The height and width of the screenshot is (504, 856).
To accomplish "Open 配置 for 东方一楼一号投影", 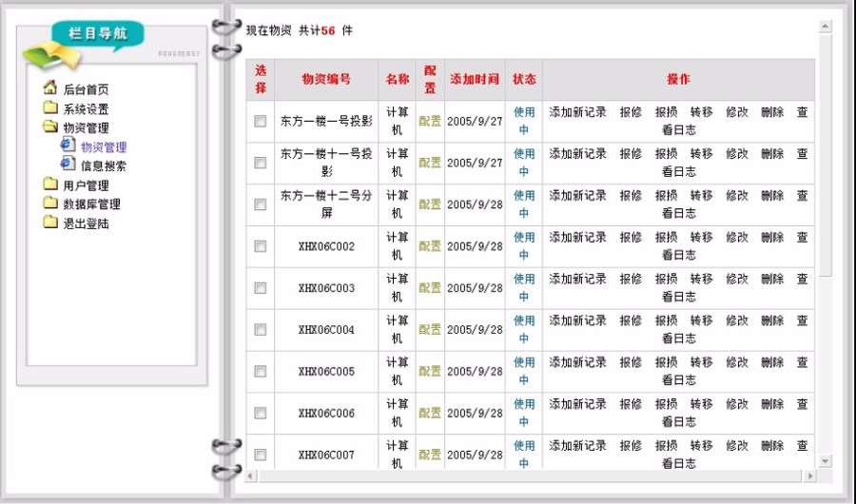I will coord(430,121).
